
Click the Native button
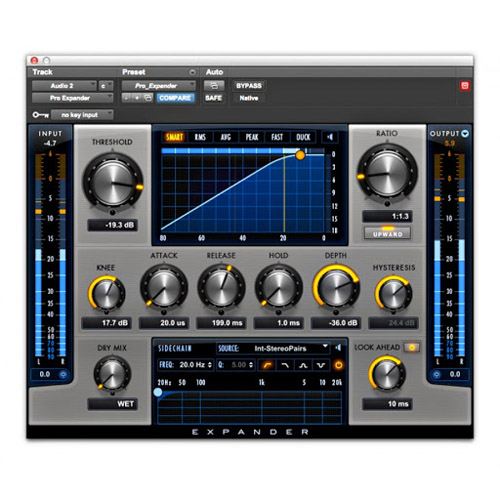tap(249, 98)
